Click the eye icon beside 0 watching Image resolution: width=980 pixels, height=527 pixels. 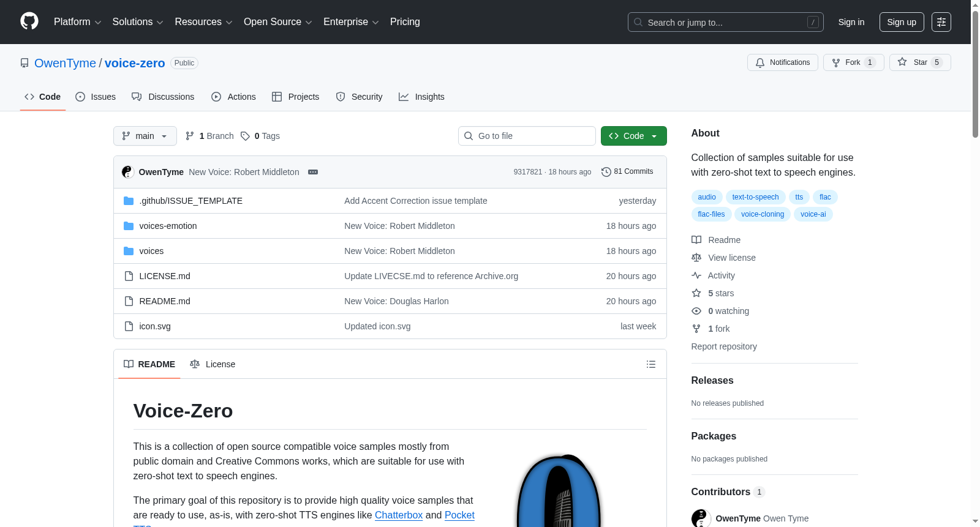click(x=696, y=311)
